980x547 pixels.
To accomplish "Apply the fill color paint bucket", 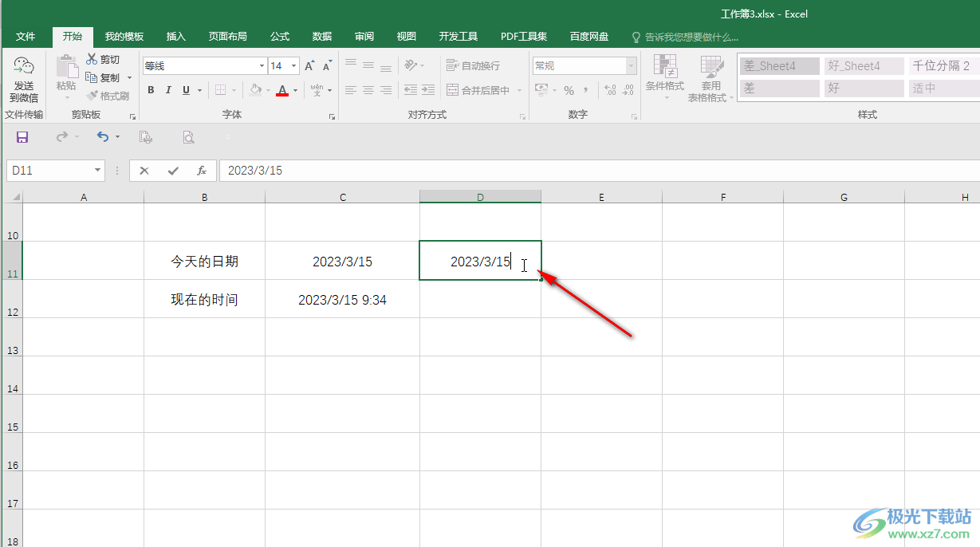I will click(255, 90).
